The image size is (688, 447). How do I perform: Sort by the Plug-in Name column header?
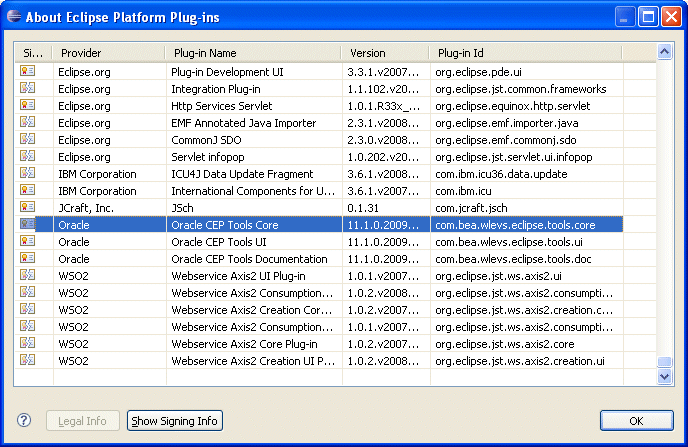(253, 53)
